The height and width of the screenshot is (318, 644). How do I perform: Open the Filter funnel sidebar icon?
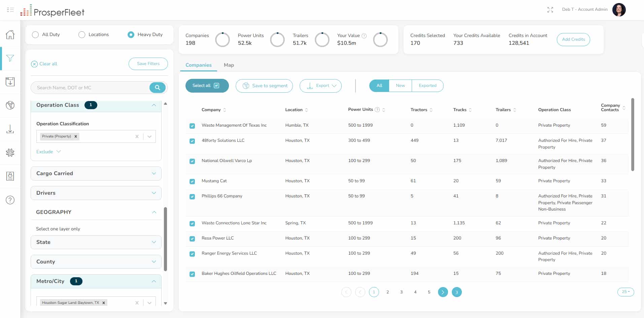click(x=10, y=58)
